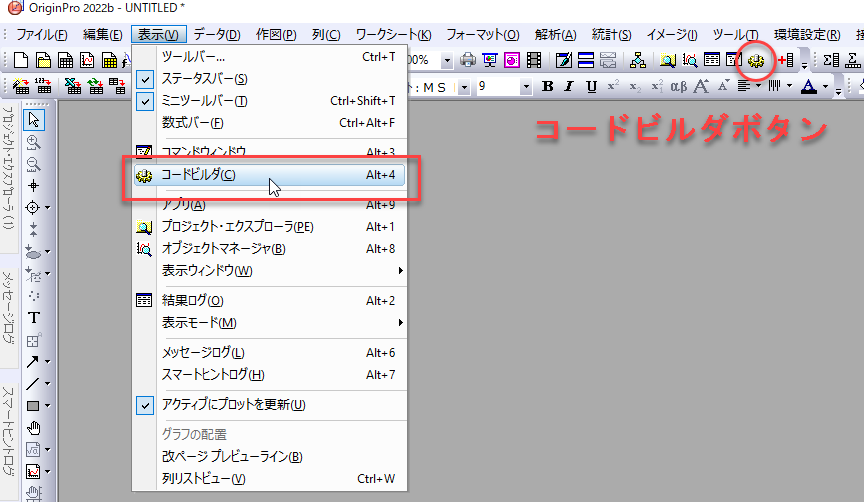864x502 pixels.
Task: Open the zoom percentage dropdown
Action: pos(447,60)
